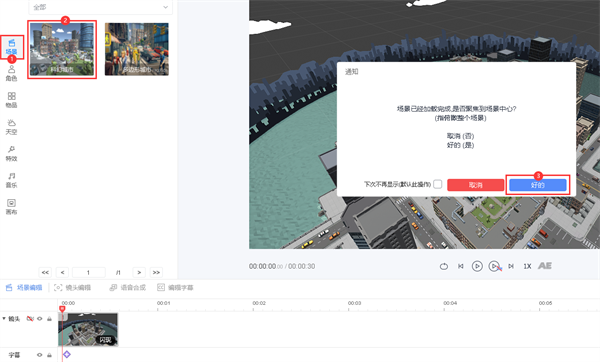Confirm with the blue 好的 button
This screenshot has height=362, width=600.
[538, 185]
